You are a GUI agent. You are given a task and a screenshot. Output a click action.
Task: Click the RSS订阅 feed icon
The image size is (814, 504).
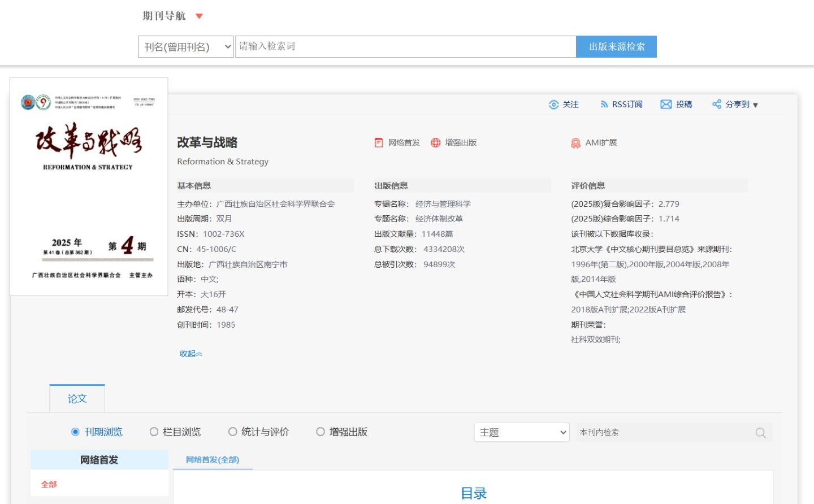(x=604, y=105)
